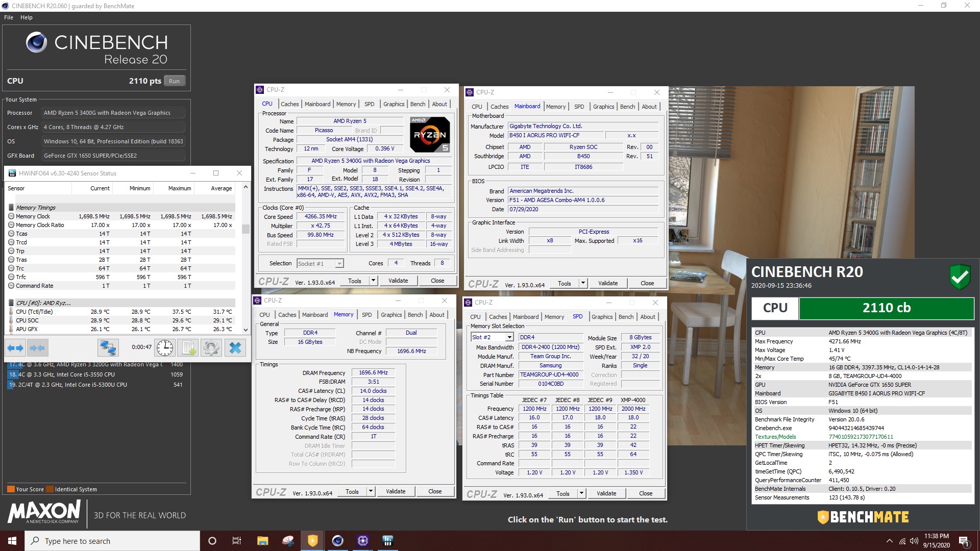Image resolution: width=980 pixels, height=551 pixels.
Task: Reset sensor timer with the clock icon
Action: tap(165, 348)
